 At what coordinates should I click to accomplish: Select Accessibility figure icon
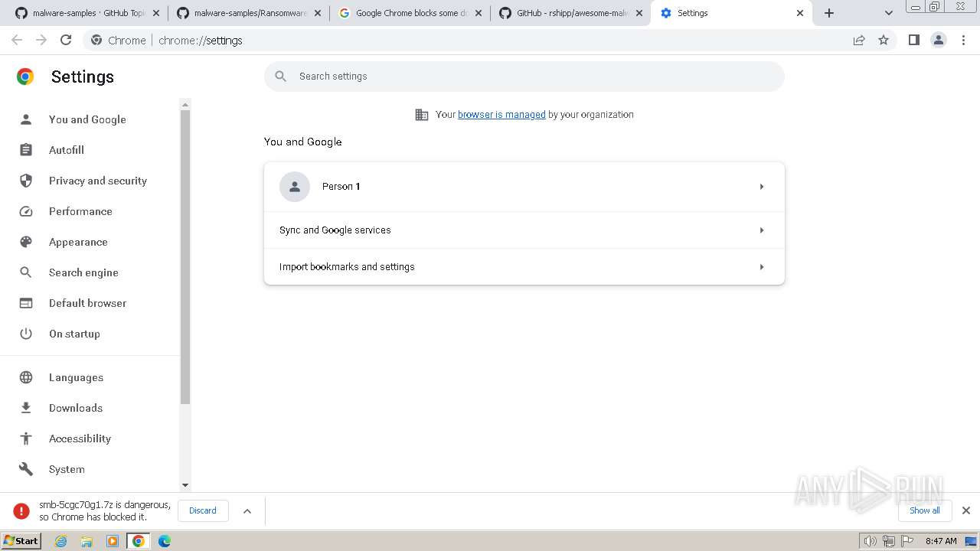[x=26, y=439]
